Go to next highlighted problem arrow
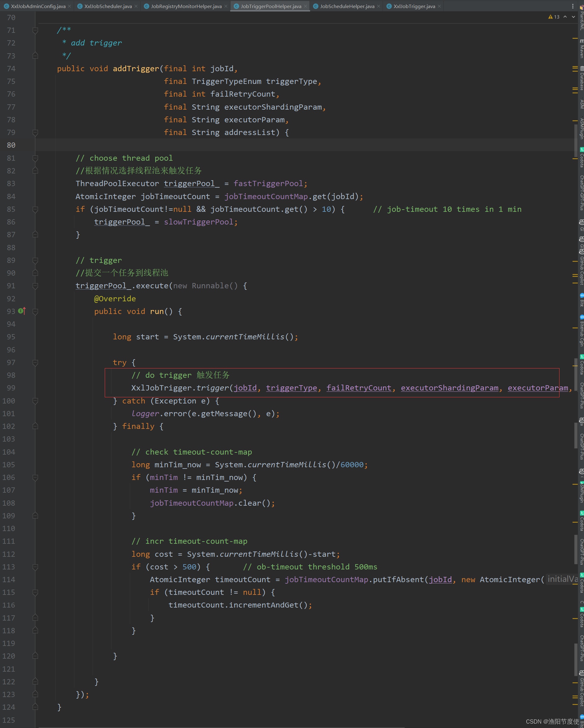The width and height of the screenshot is (584, 728). (x=573, y=17)
